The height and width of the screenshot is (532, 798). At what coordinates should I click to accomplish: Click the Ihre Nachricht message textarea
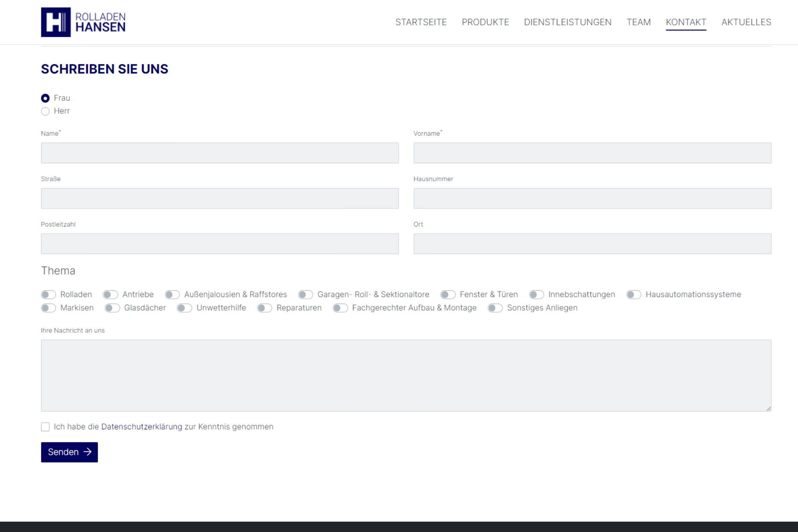coord(406,376)
